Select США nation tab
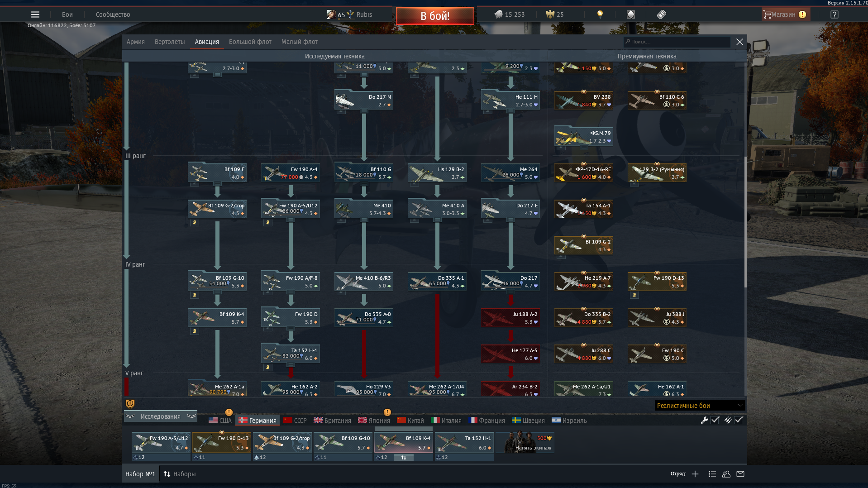This screenshot has height=488, width=868. tap(220, 421)
